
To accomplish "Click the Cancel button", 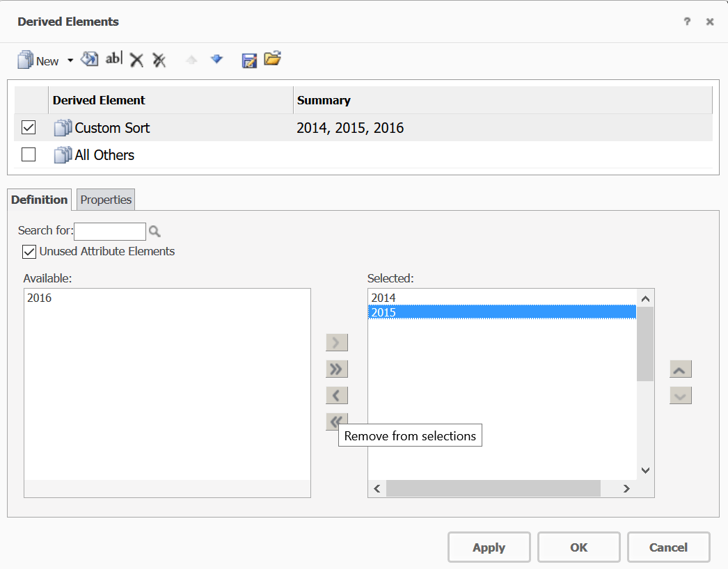I will coord(669,547).
